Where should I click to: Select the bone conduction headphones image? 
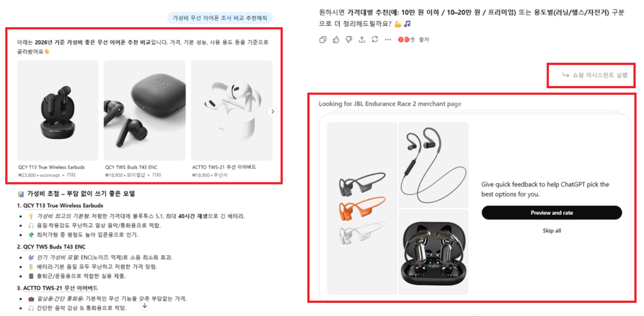362,208
